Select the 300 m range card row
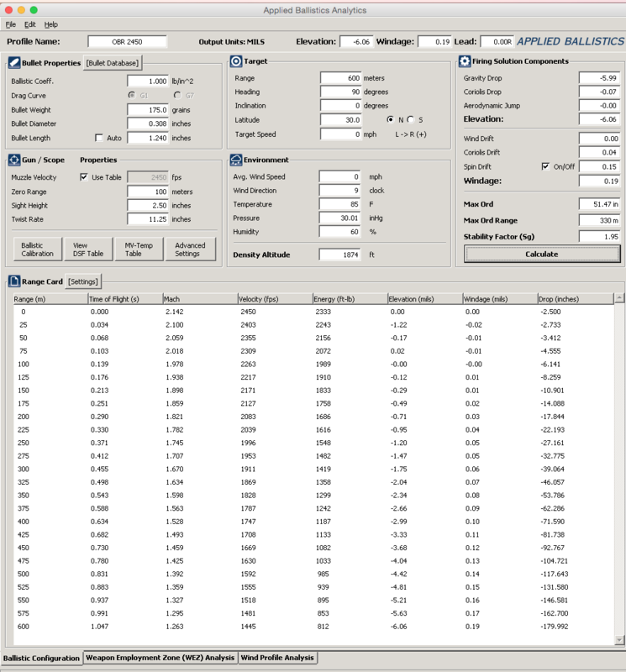Viewport: 626px width, 672px height. pos(313,469)
